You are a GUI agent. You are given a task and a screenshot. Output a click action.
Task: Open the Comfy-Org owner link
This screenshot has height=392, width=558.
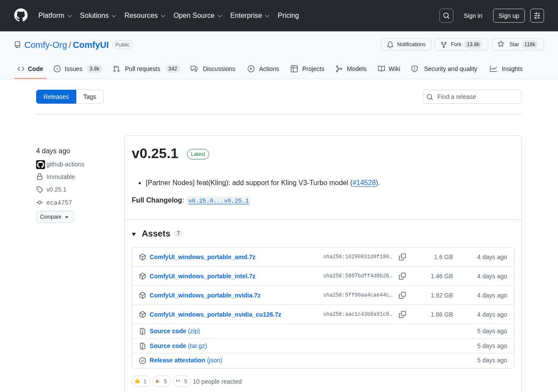[x=46, y=45]
